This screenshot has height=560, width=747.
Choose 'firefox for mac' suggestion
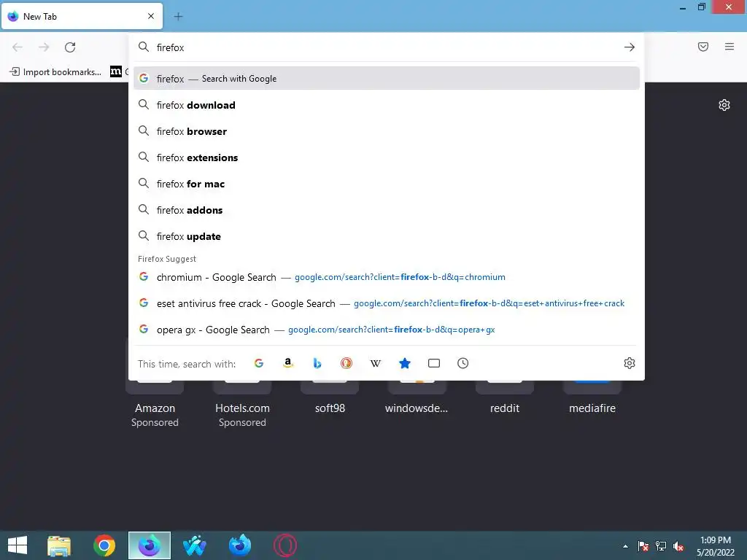[x=387, y=184]
